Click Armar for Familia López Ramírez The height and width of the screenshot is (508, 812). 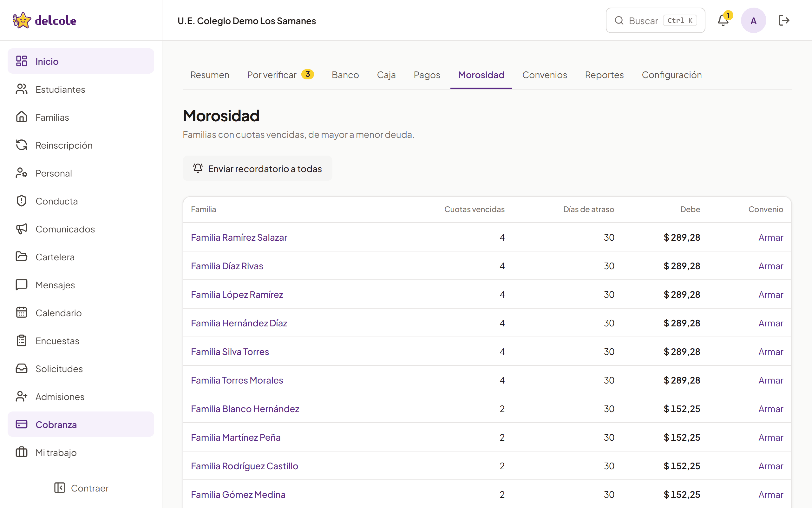[771, 294]
